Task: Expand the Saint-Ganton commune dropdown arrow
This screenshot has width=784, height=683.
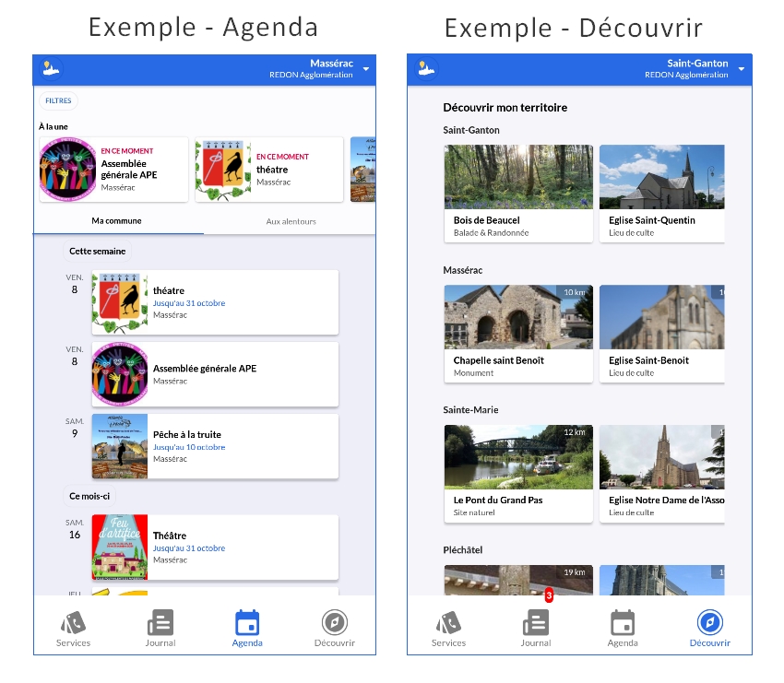Action: 741,69
